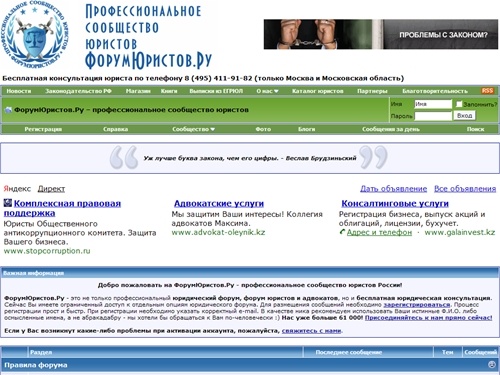Open the Директ link
Screen dimensions: 500x375
(51, 189)
